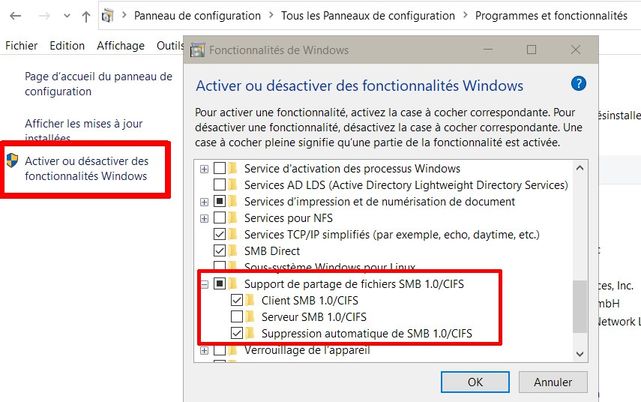Uncheck the Client SMB 1.0/CIFS checkbox

pyautogui.click(x=236, y=300)
